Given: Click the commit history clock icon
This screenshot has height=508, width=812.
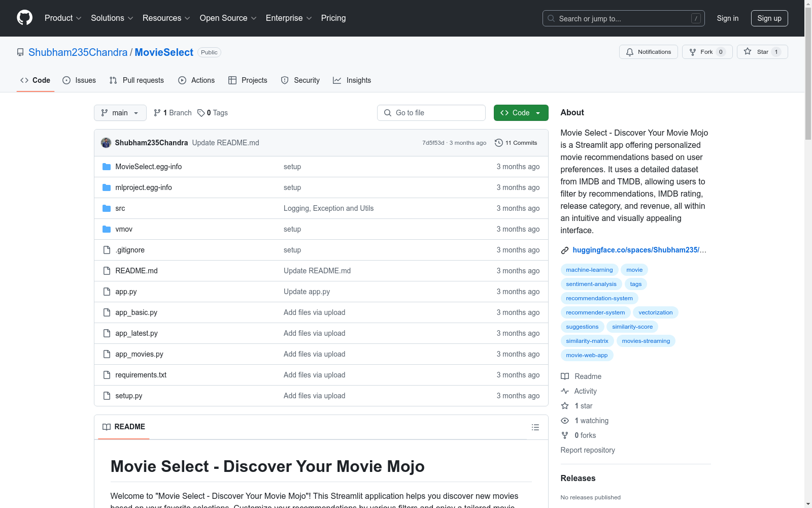Looking at the screenshot, I should (x=498, y=143).
